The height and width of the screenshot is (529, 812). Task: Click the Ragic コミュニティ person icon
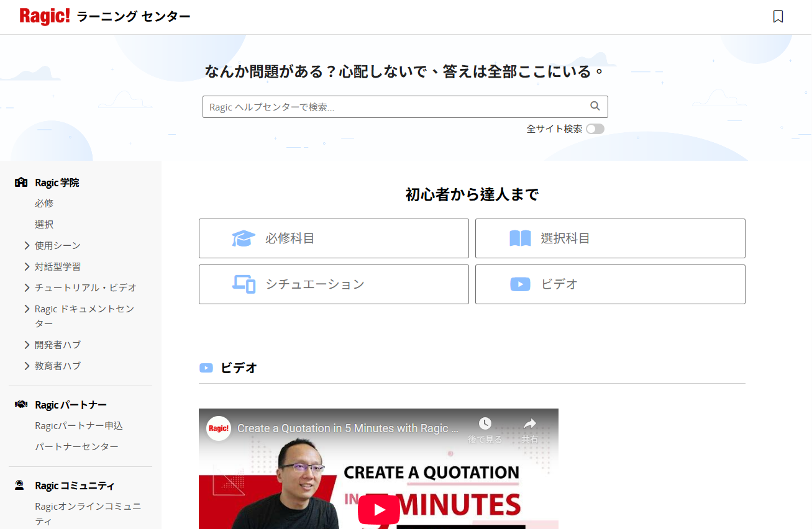(x=20, y=486)
